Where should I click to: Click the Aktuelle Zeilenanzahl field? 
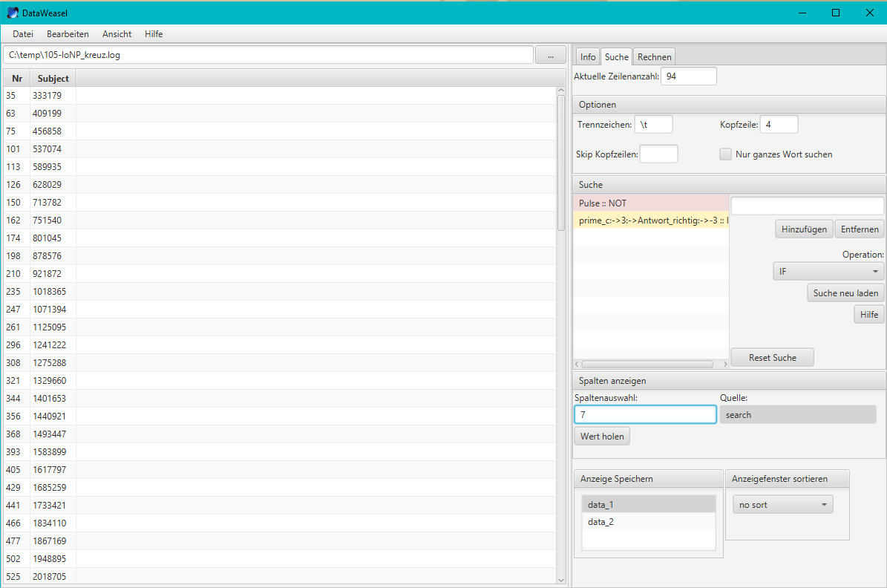688,76
